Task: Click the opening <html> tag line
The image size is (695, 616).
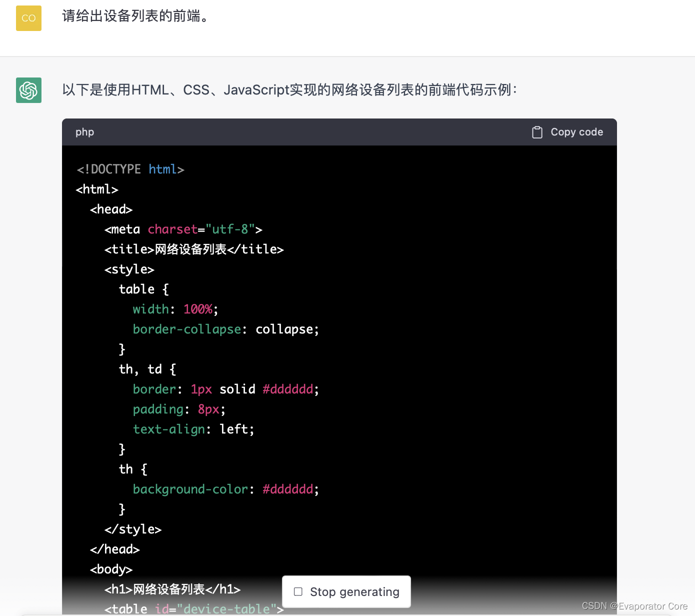Action: 97,189
